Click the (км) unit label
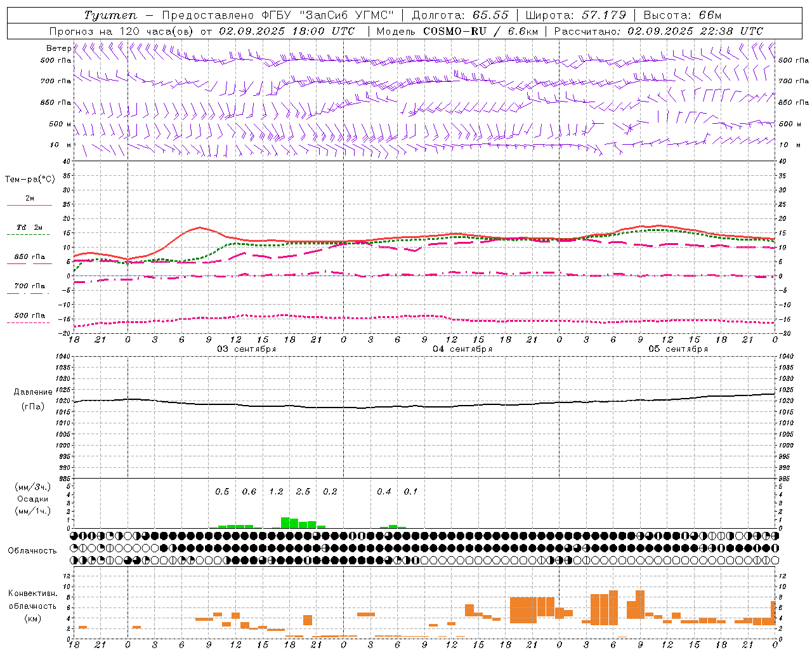Screen dimensions: 812x650 [32, 618]
